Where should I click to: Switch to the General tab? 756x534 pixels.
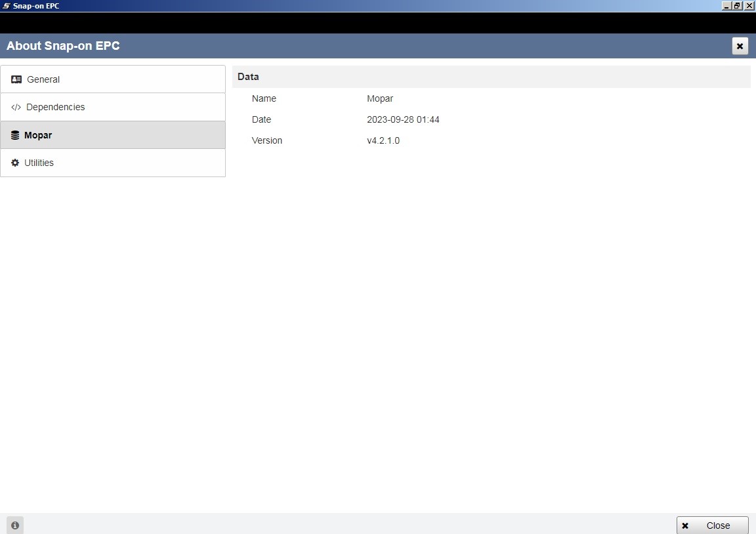tap(113, 79)
